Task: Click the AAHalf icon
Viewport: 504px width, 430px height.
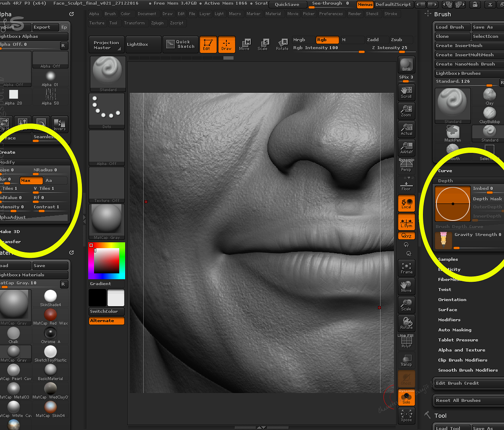Action: click(x=406, y=147)
